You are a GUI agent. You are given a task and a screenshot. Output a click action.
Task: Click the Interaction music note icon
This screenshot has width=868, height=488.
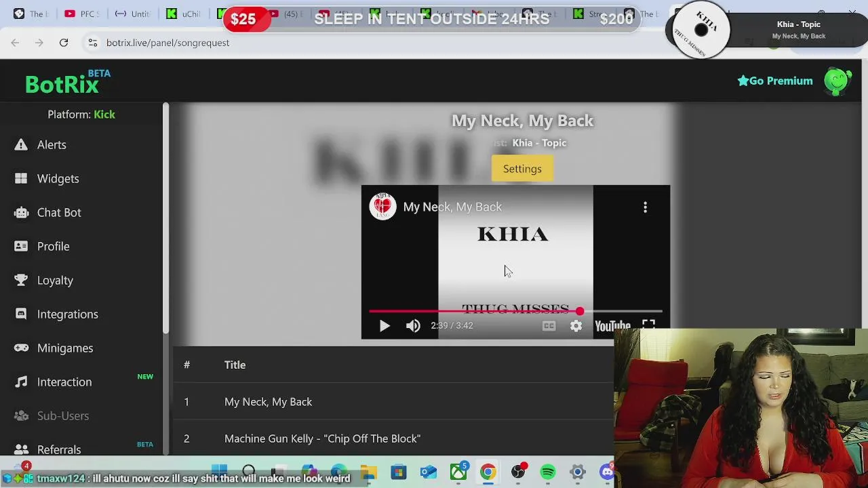21,382
